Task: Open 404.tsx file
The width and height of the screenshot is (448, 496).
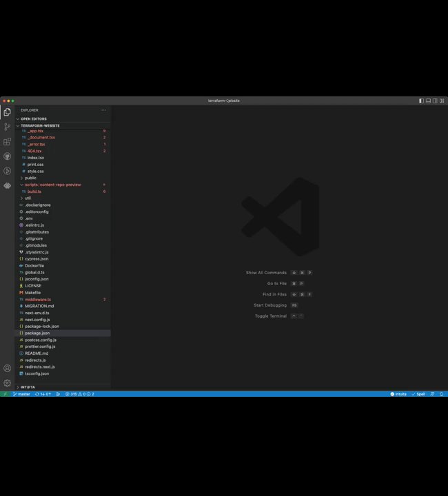Action: [x=63, y=151]
